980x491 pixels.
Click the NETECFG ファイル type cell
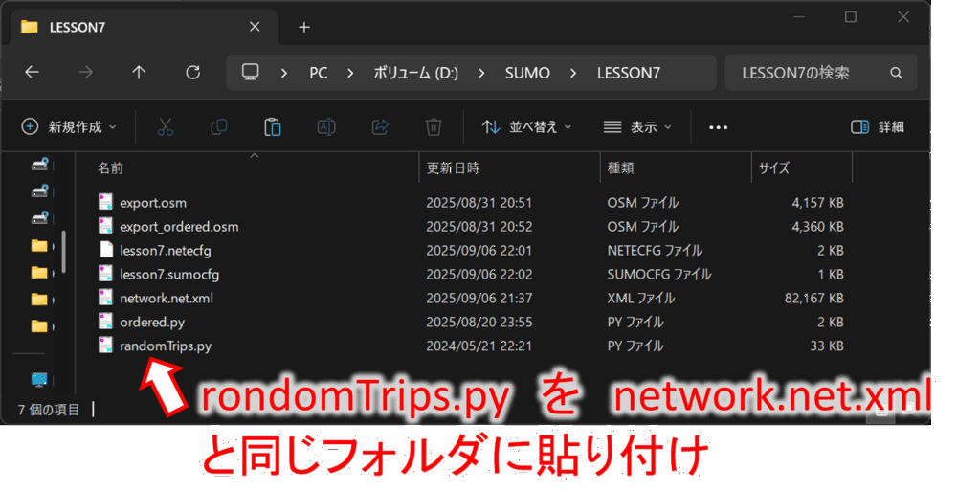pyautogui.click(x=655, y=251)
